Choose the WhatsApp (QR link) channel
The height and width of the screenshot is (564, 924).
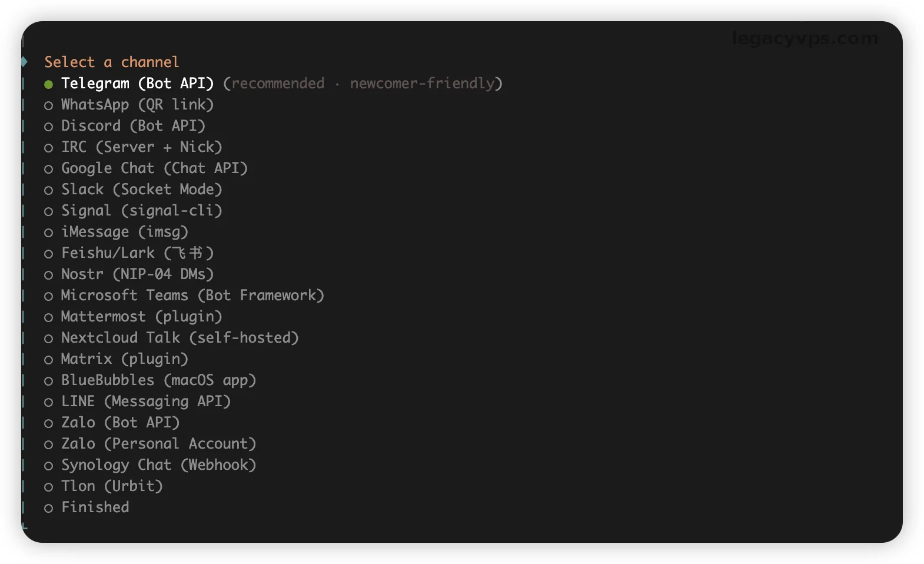click(137, 105)
